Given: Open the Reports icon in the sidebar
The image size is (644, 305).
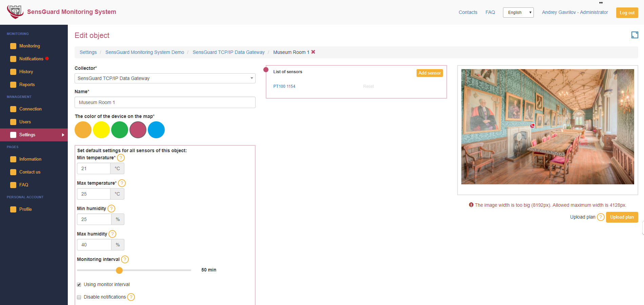Looking at the screenshot, I should 13,84.
